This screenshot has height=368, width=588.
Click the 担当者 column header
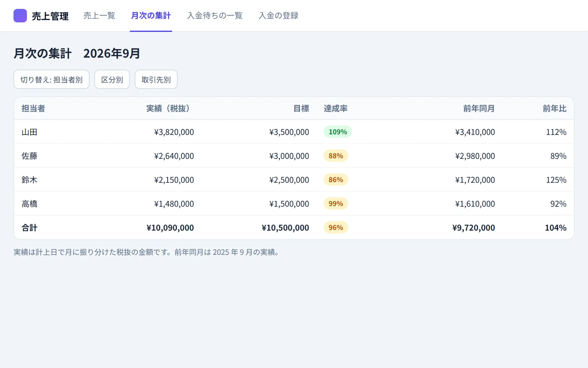click(33, 109)
